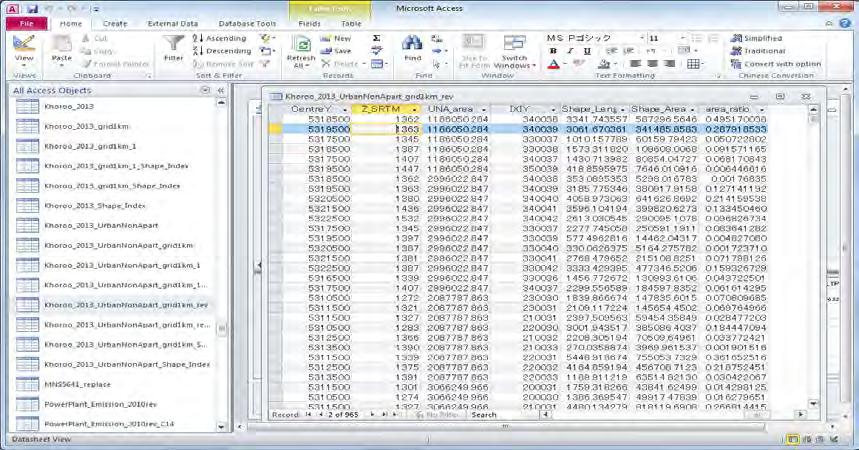Screen dimensions: 859x450
Task: Open the Gridlines dropdown
Action: point(695,64)
